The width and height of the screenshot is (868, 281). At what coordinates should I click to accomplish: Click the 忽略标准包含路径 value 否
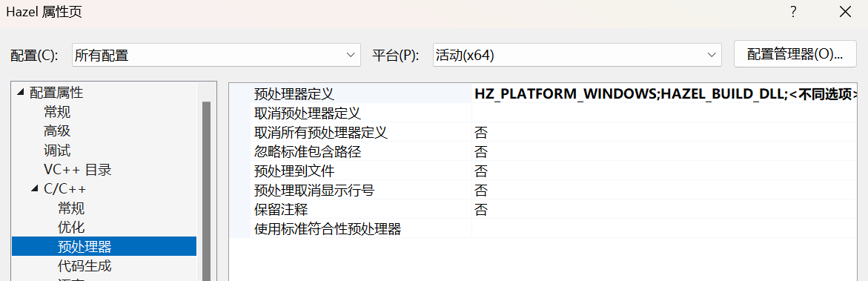click(481, 152)
